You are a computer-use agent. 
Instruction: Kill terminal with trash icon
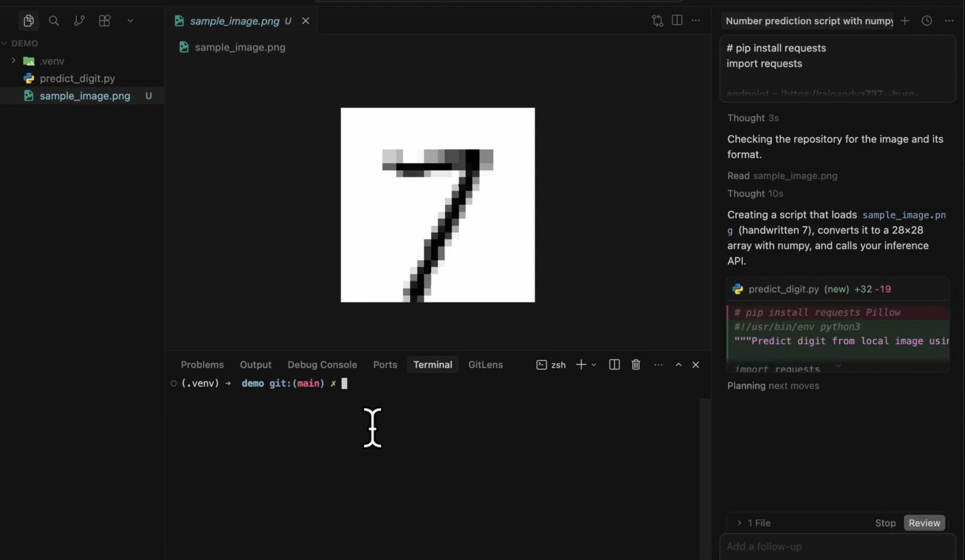click(x=636, y=365)
